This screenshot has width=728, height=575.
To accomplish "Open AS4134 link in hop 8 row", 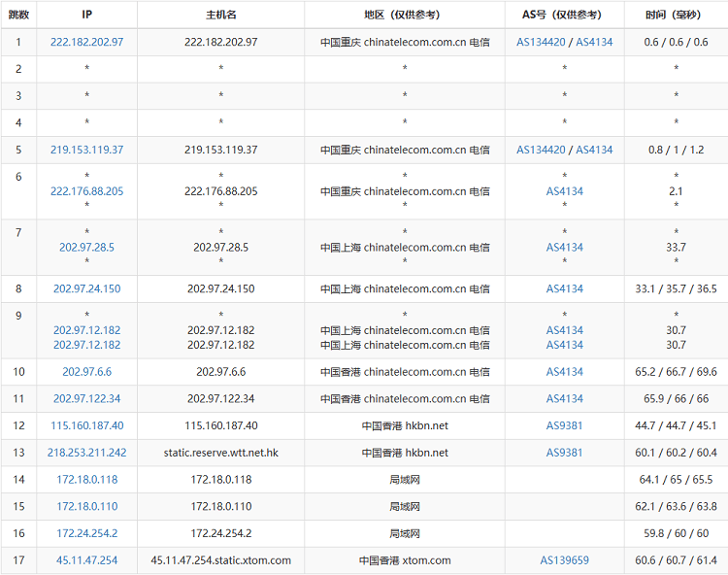I will pyautogui.click(x=565, y=288).
